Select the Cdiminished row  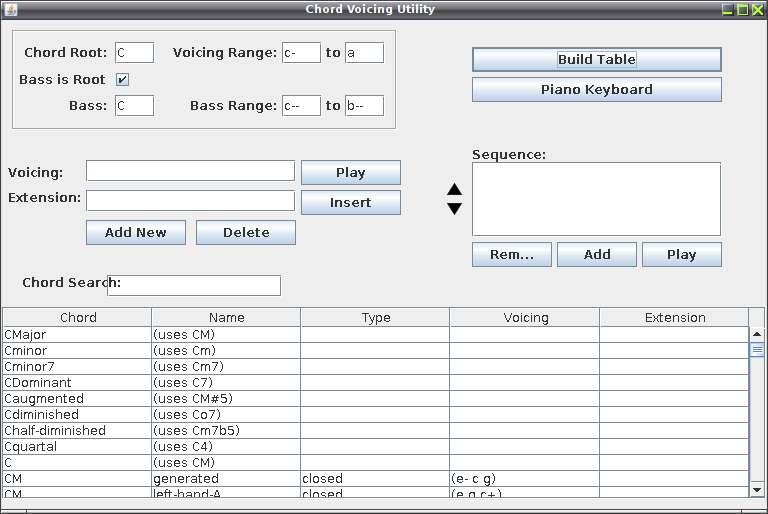pos(376,415)
